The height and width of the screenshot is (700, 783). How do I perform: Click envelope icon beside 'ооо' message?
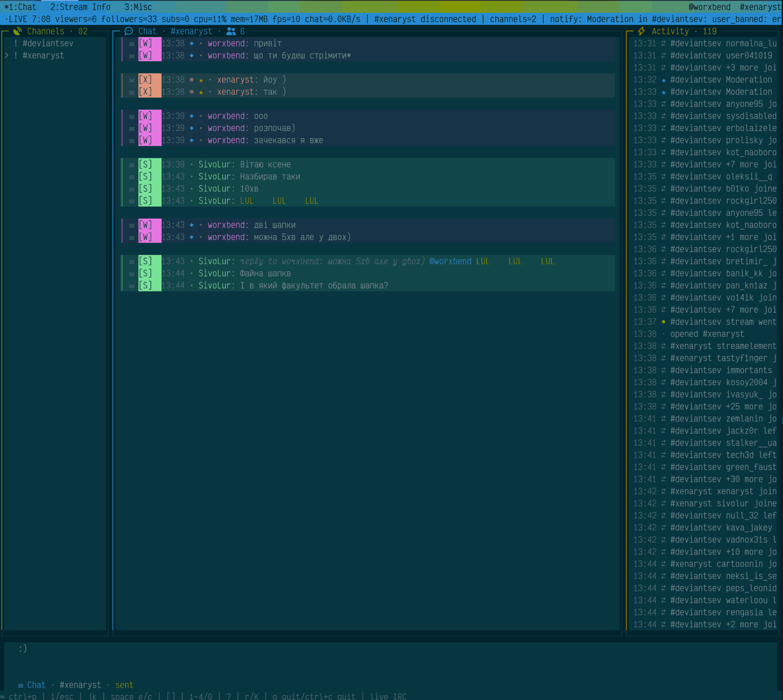(132, 117)
